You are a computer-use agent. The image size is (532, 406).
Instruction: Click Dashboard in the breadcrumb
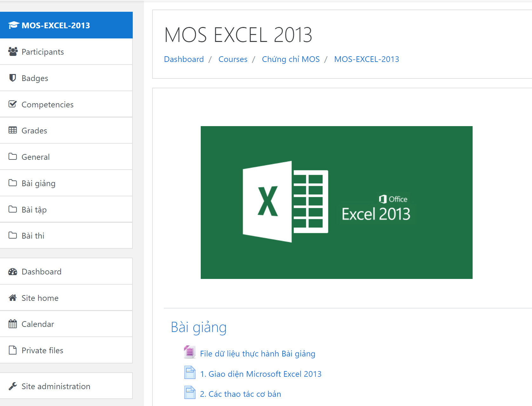pyautogui.click(x=184, y=59)
